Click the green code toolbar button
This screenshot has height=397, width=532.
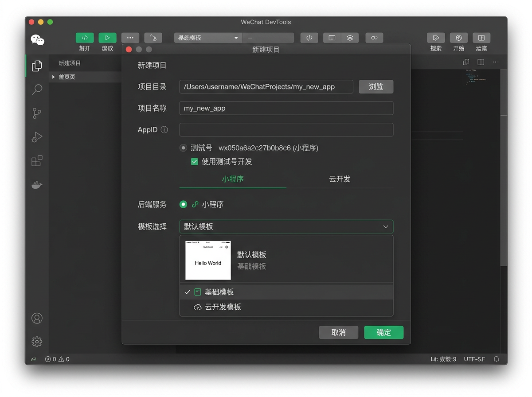(x=85, y=38)
